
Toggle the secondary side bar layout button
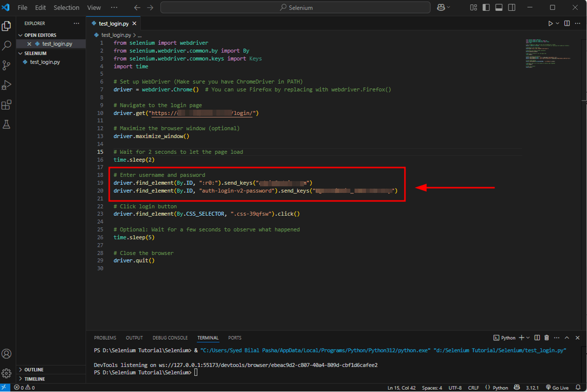point(512,8)
